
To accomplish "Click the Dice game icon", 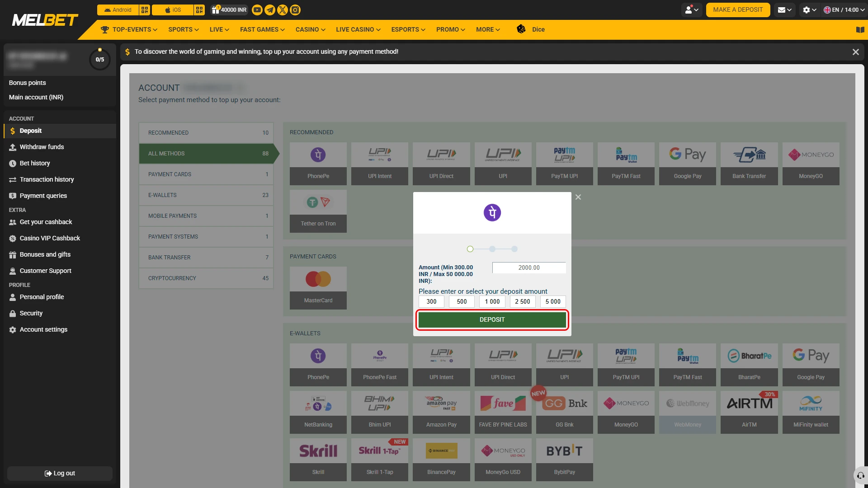I will (521, 29).
